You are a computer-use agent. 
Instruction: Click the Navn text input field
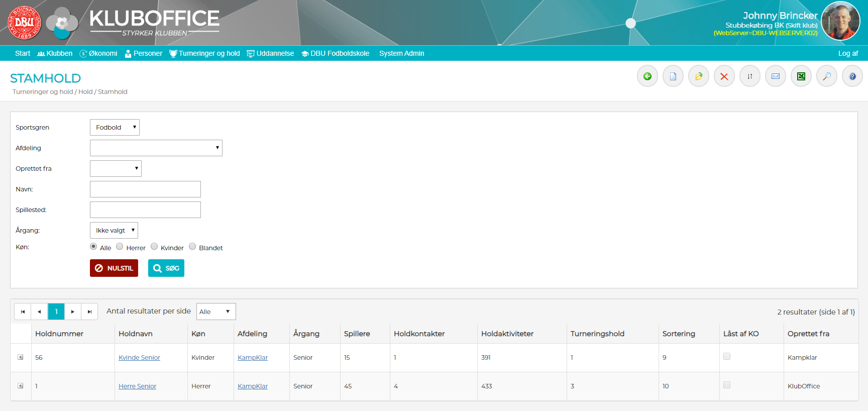(x=145, y=189)
